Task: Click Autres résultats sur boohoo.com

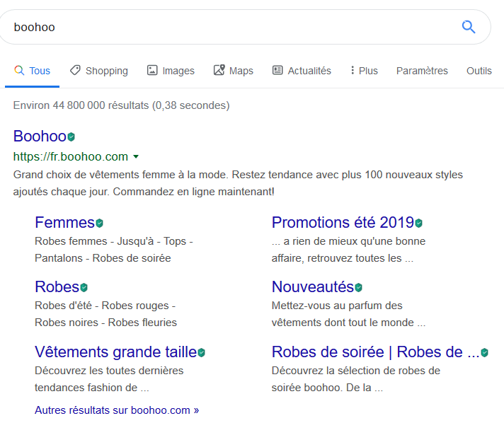Action: click(117, 410)
